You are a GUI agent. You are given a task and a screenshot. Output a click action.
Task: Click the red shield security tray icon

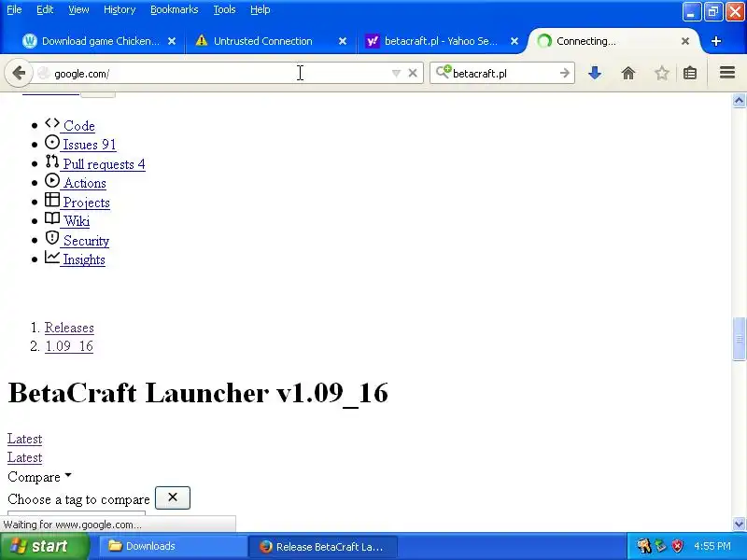(677, 546)
